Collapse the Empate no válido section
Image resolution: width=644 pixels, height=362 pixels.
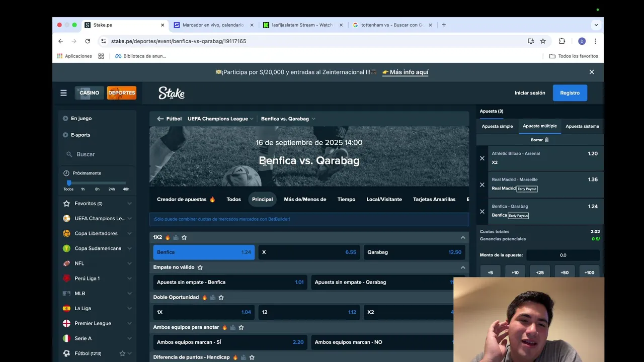[x=463, y=267]
